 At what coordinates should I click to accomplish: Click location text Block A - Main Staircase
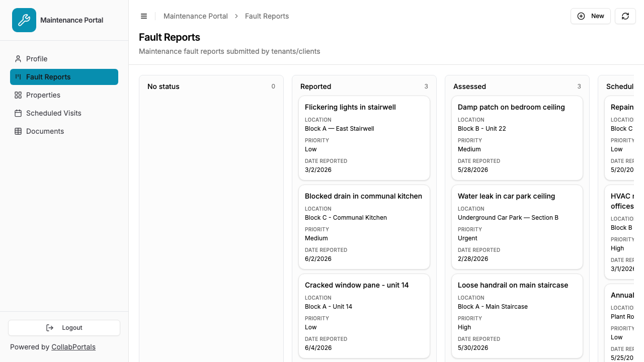[x=493, y=307]
